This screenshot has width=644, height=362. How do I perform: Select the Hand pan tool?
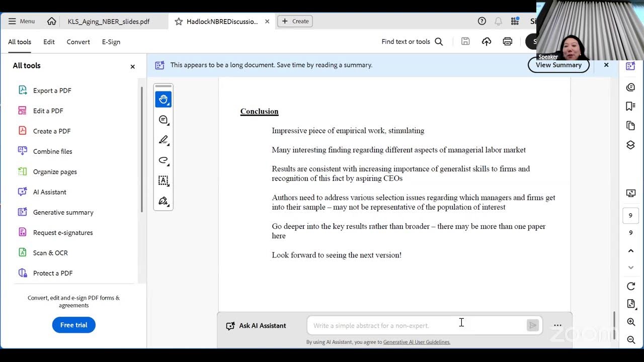click(x=163, y=99)
